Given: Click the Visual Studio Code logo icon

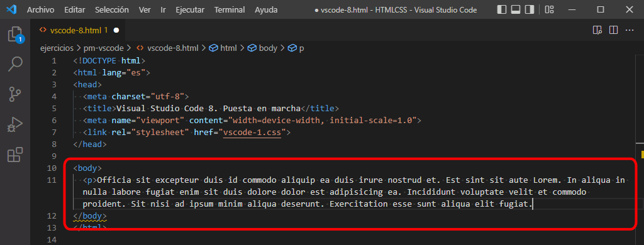Looking at the screenshot, I should 11,9.
